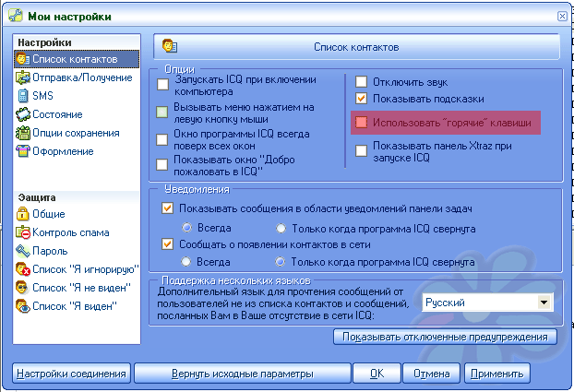Uncheck Сообщать о появлении контактов в сети
The width and height of the screenshot is (574, 392).
tap(168, 244)
